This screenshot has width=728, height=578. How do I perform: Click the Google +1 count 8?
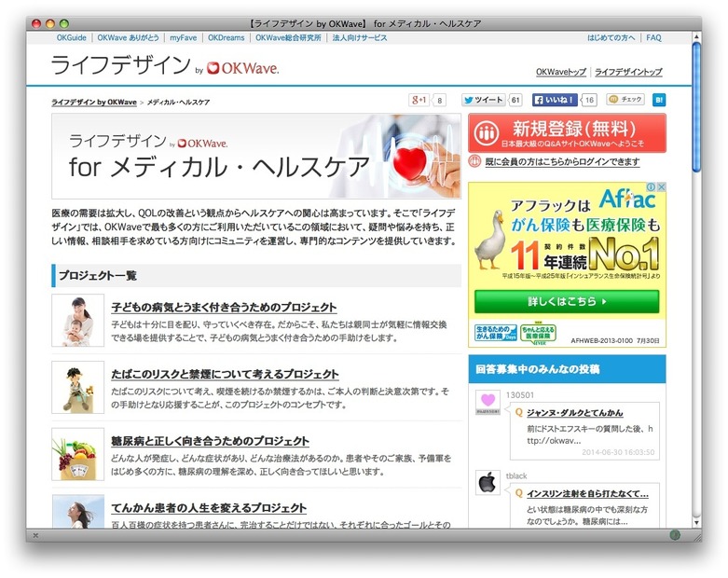point(439,101)
